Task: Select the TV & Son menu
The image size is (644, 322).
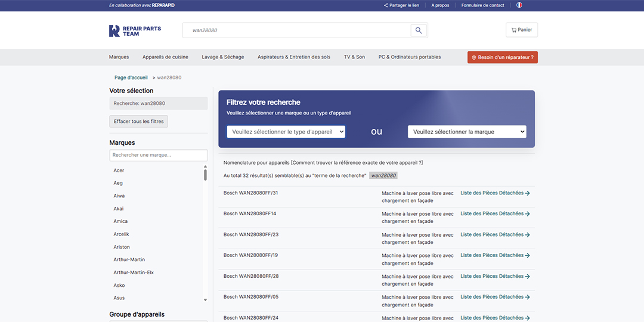Action: [354, 57]
